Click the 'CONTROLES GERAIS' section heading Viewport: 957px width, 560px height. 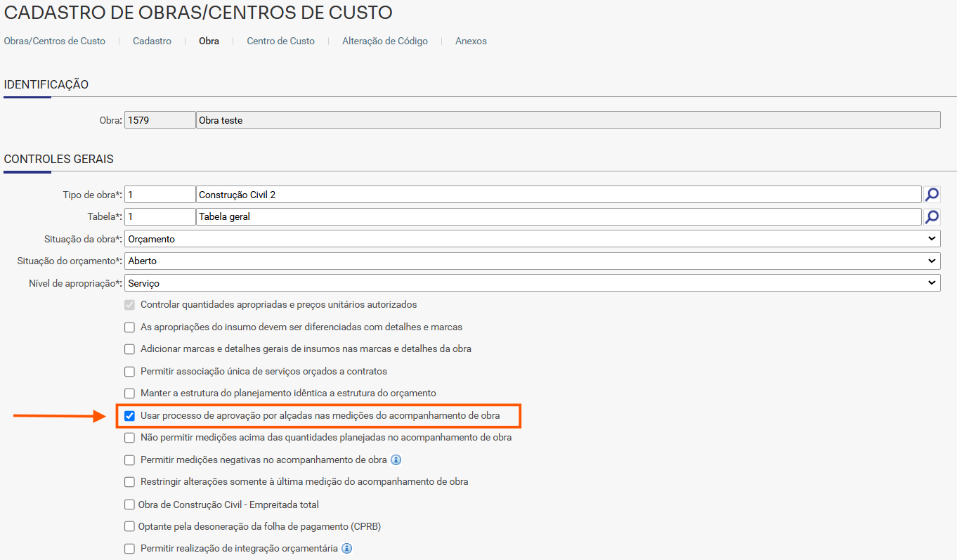pyautogui.click(x=59, y=159)
